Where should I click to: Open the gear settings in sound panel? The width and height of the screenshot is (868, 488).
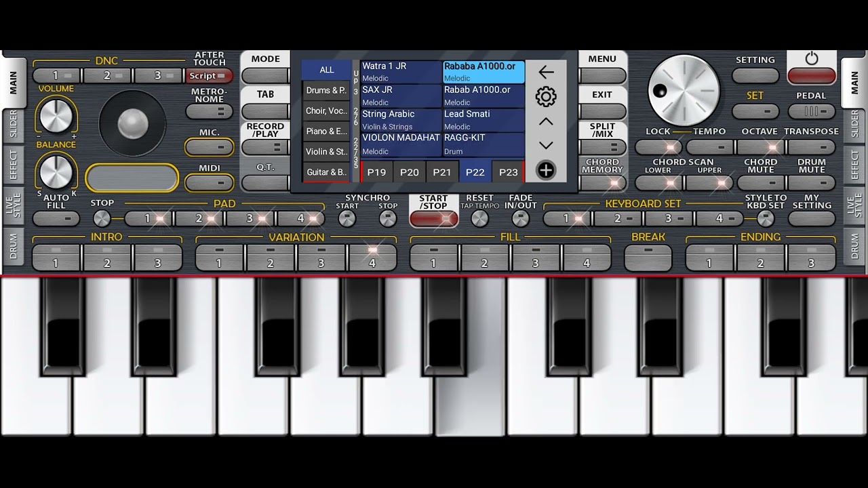pyautogui.click(x=546, y=96)
